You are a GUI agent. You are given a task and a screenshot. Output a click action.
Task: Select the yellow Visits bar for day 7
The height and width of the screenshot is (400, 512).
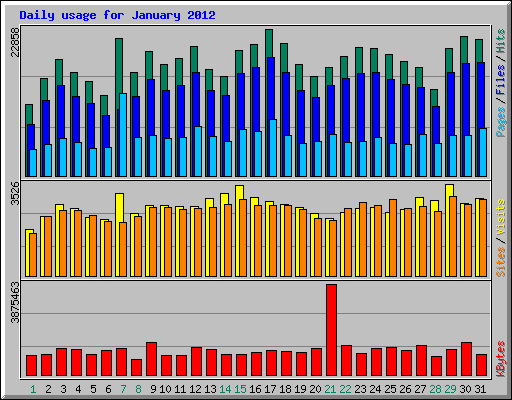click(x=119, y=208)
